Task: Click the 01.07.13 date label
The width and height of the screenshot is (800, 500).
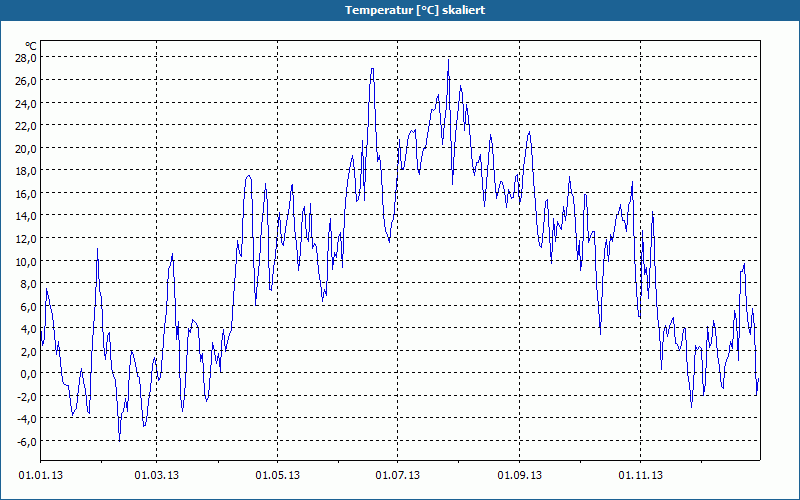Action: pos(398,476)
